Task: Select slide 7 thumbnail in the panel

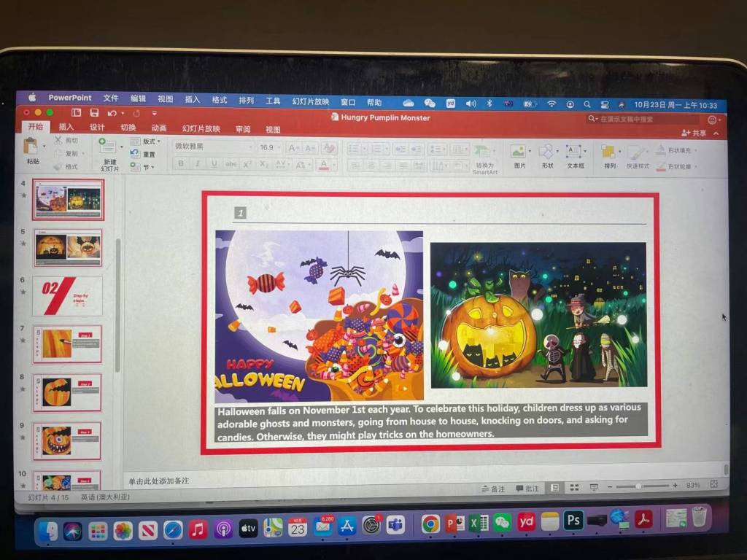Action: tap(67, 344)
